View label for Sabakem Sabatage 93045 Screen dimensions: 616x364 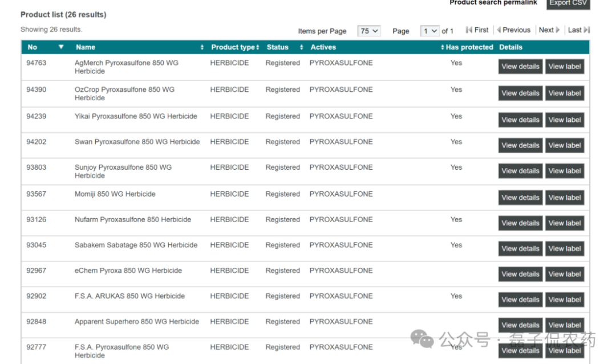(565, 248)
